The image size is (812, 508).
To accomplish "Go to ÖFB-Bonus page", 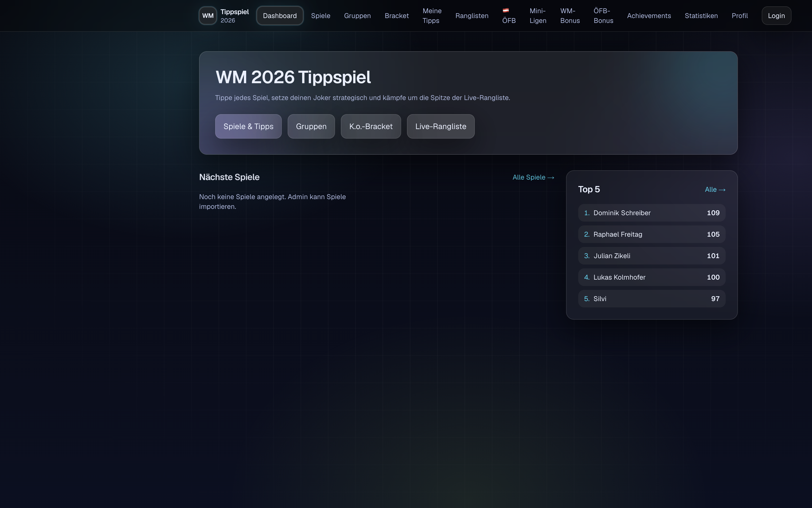I will coord(603,16).
